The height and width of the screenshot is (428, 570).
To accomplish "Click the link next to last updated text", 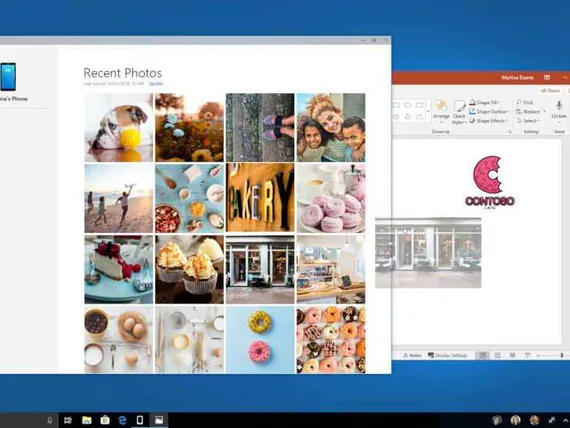I will point(156,84).
